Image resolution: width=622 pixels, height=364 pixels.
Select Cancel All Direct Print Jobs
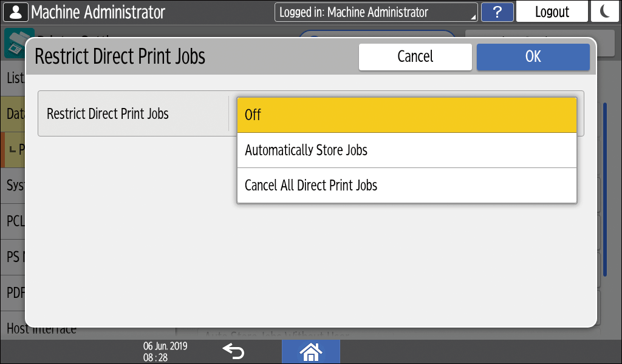point(406,186)
